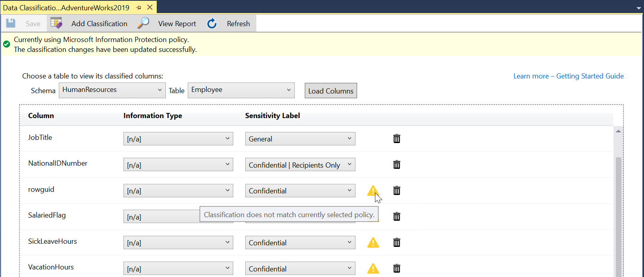Open NationalIDNumber sensitivity label dropdown

(x=300, y=165)
